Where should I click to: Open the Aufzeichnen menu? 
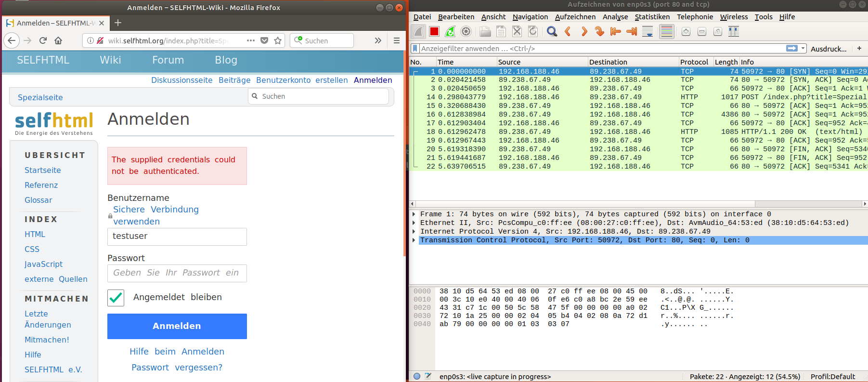[575, 17]
